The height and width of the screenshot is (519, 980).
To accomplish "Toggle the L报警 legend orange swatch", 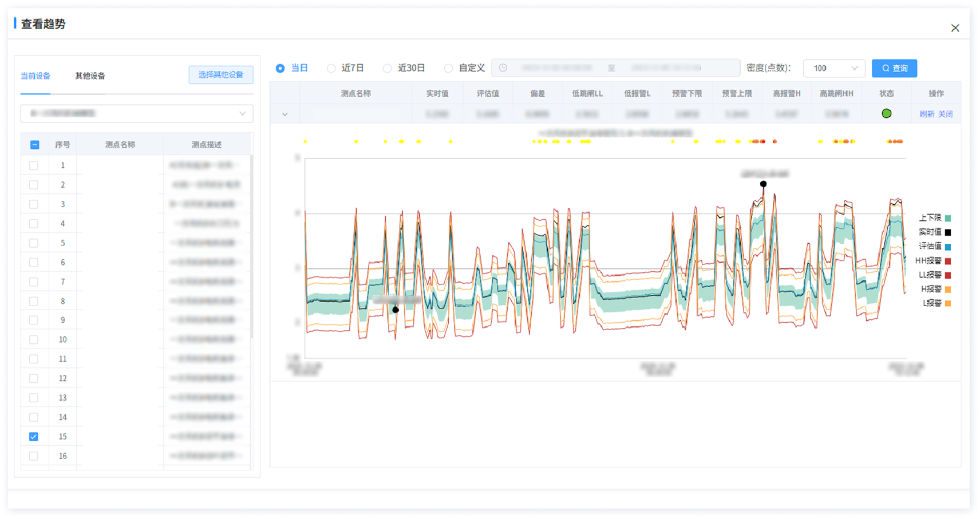I will pos(948,303).
